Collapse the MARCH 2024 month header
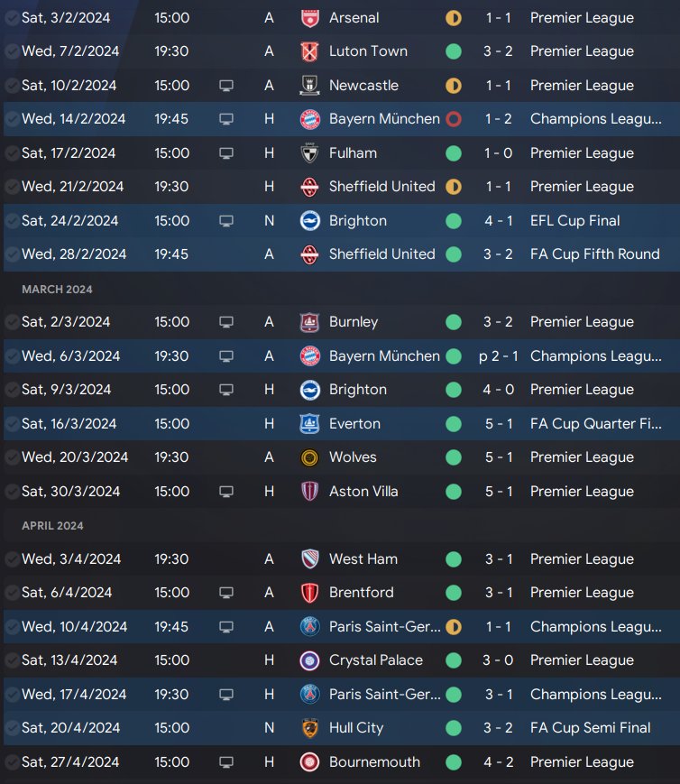The image size is (680, 784). (x=57, y=290)
